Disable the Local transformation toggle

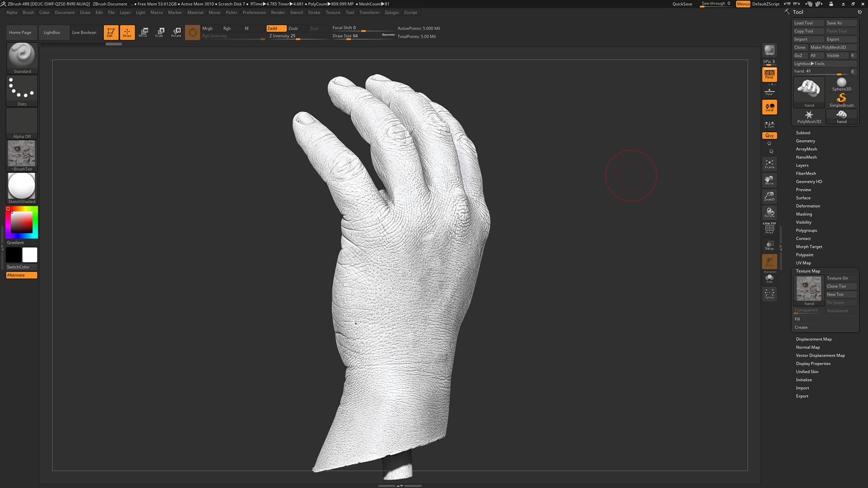click(769, 107)
